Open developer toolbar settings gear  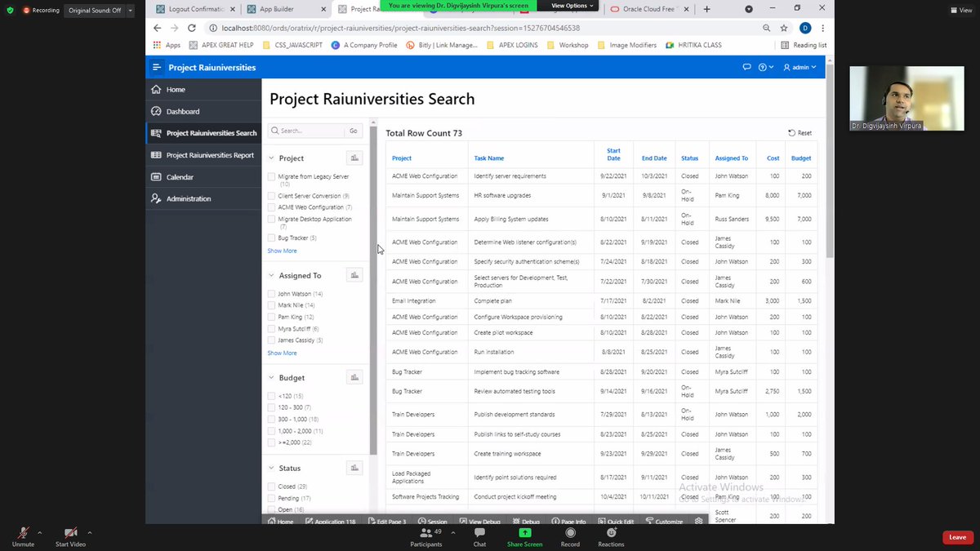coord(698,522)
